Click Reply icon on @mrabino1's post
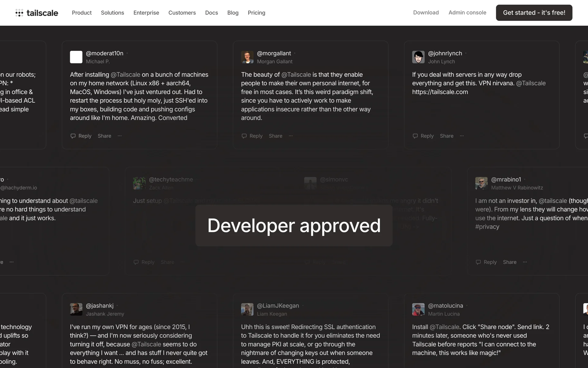 coord(478,262)
